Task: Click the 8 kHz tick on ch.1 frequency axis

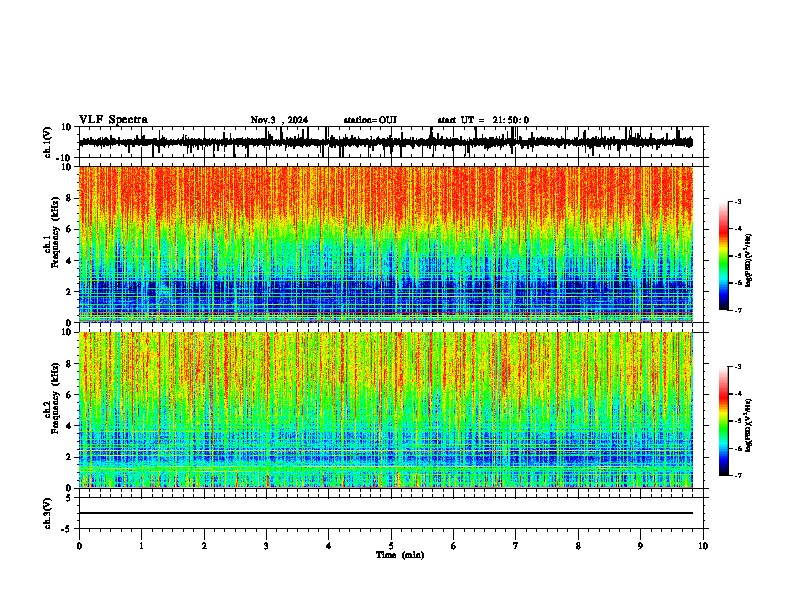Action: coord(69,198)
